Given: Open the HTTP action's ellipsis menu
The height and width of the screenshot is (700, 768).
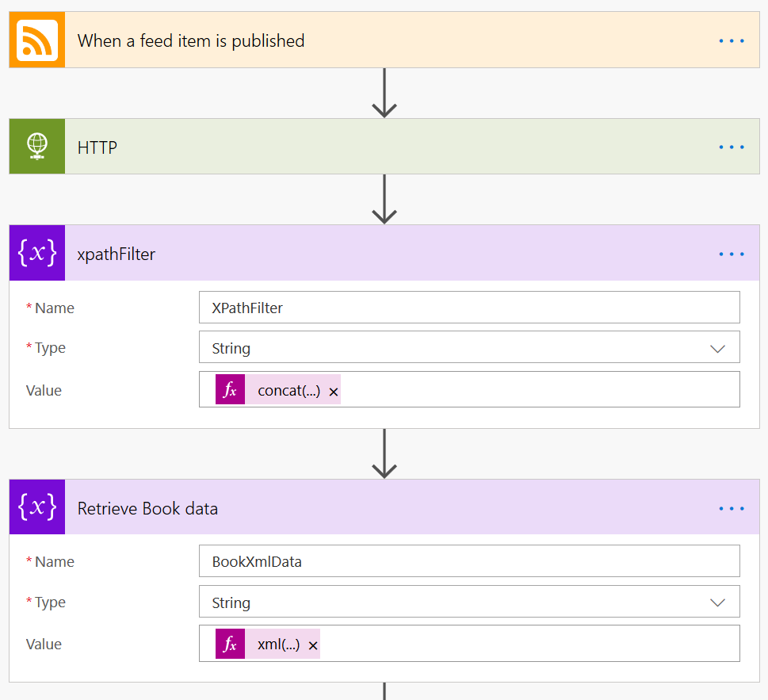Looking at the screenshot, I should 732,147.
